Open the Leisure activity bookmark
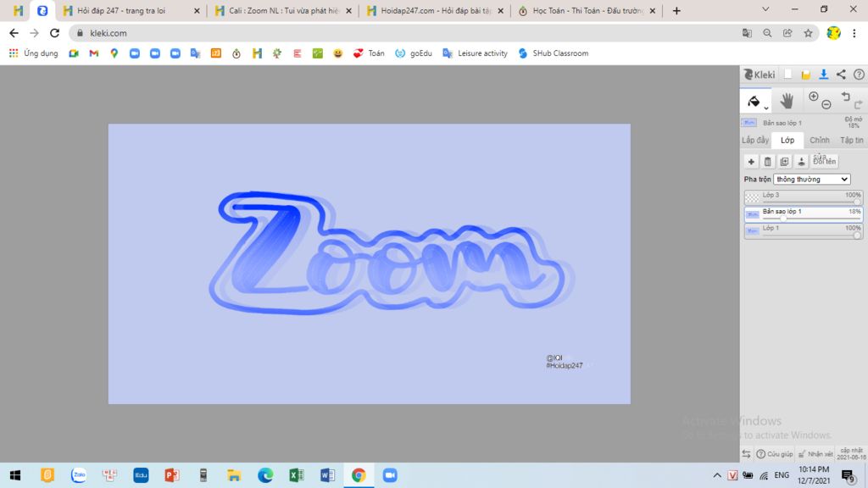Viewport: 868px width, 488px height. [475, 53]
